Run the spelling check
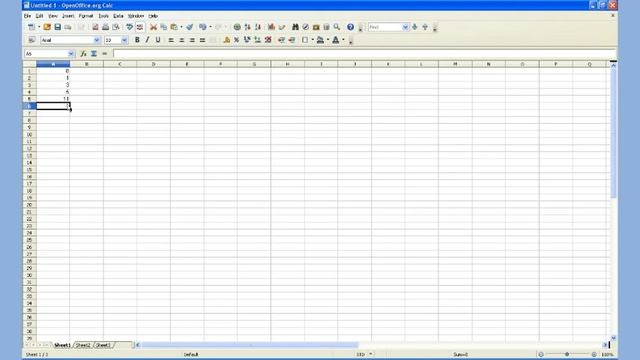The width and height of the screenshot is (640, 360). [129, 27]
